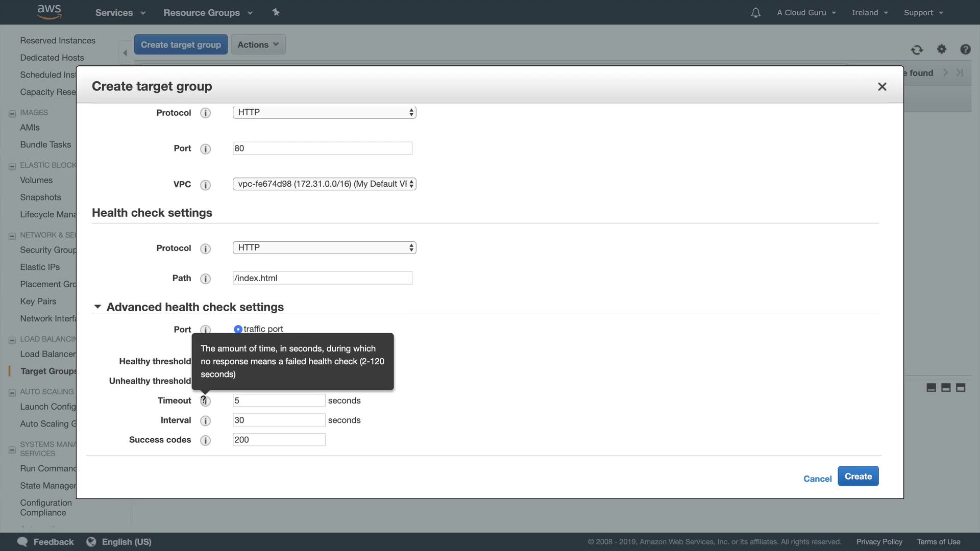The width and height of the screenshot is (980, 551).
Task: Collapse the IMAGES sidebar section
Action: coord(12,113)
